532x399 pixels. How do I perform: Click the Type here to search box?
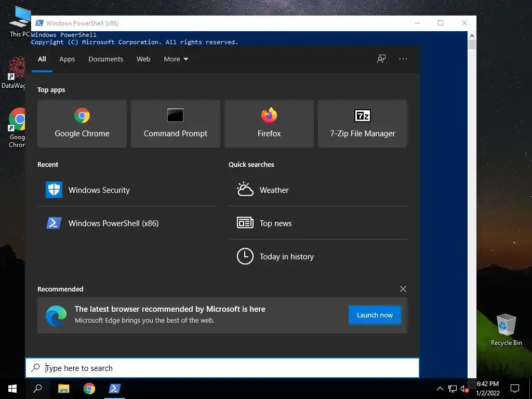[x=222, y=368]
